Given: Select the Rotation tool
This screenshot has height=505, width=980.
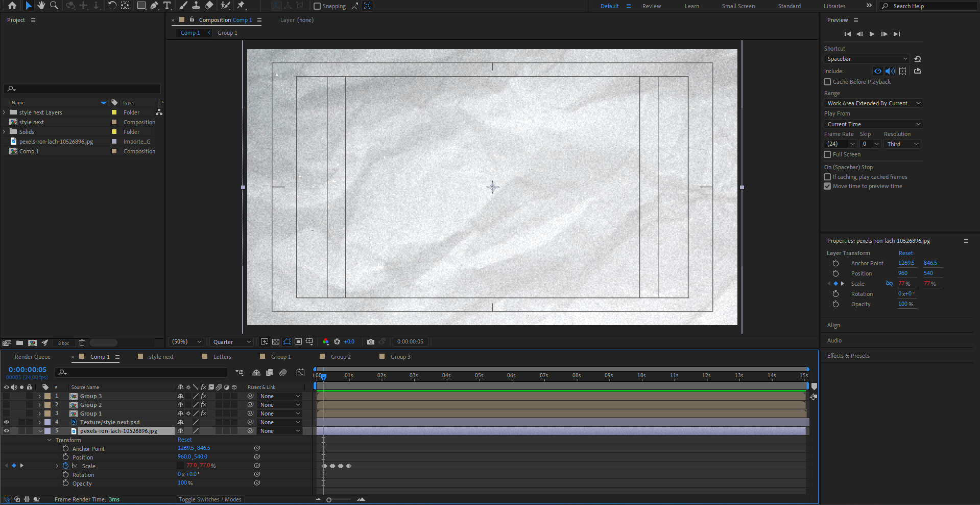Looking at the screenshot, I should pos(112,6).
